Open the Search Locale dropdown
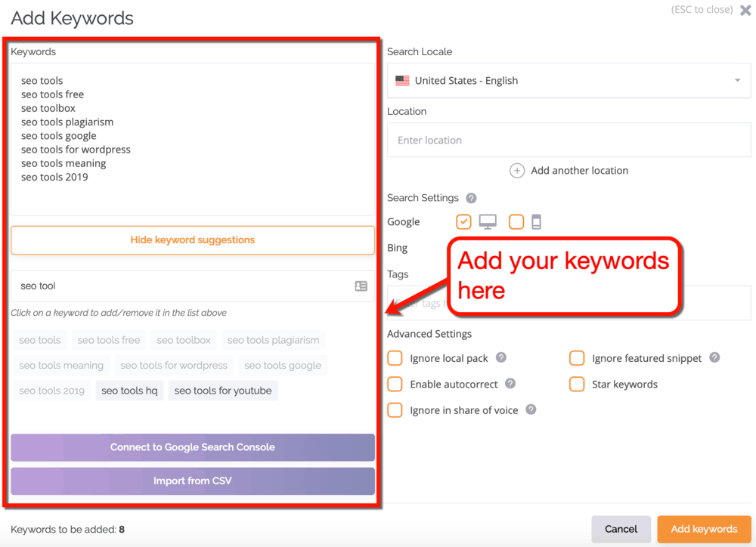This screenshot has height=547, width=756. tap(569, 81)
